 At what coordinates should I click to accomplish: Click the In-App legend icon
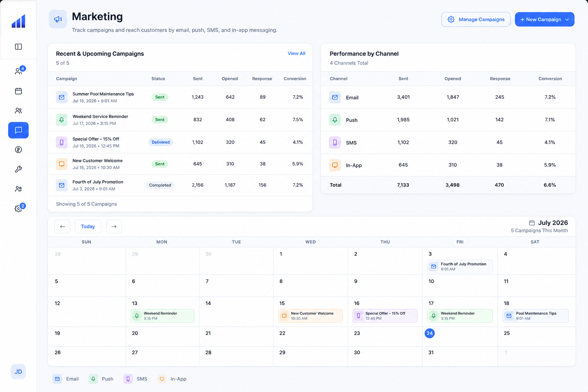[x=162, y=379]
